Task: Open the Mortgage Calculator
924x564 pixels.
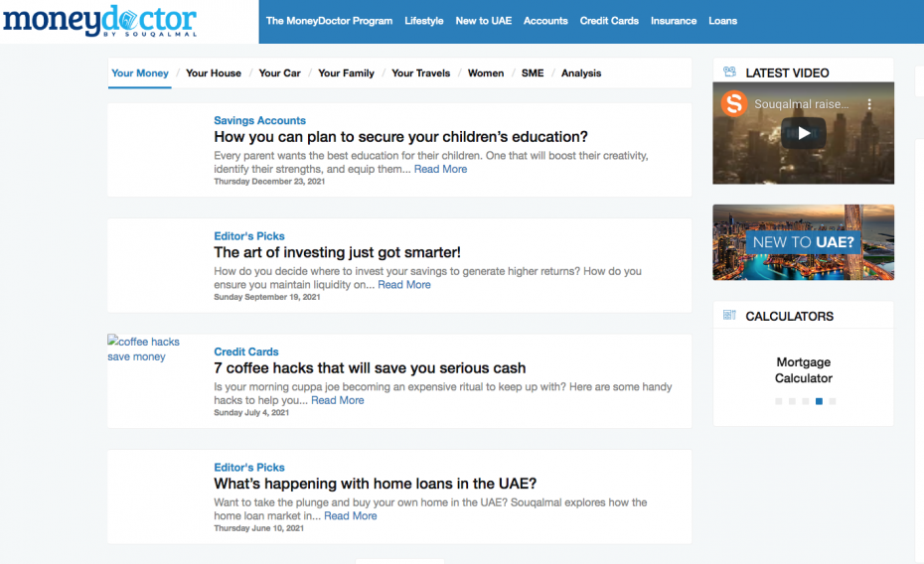Action: tap(803, 370)
